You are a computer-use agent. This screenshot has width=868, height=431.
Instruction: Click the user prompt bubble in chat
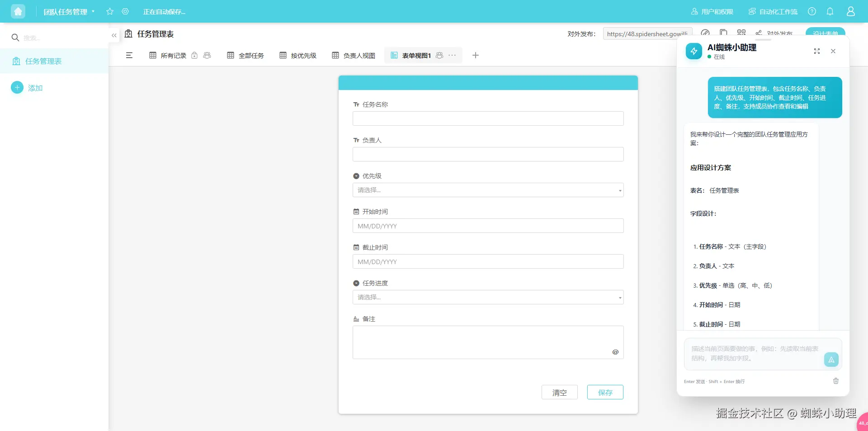[775, 97]
